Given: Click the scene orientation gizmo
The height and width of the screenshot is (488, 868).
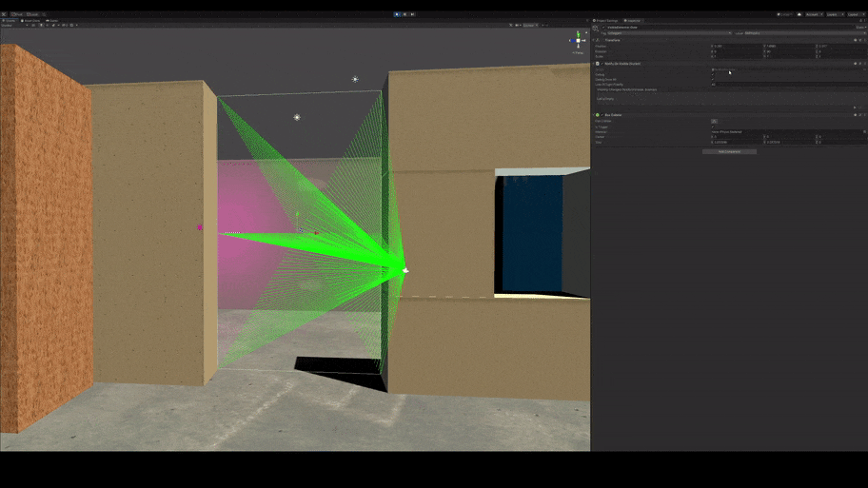Looking at the screenshot, I should click(x=578, y=40).
